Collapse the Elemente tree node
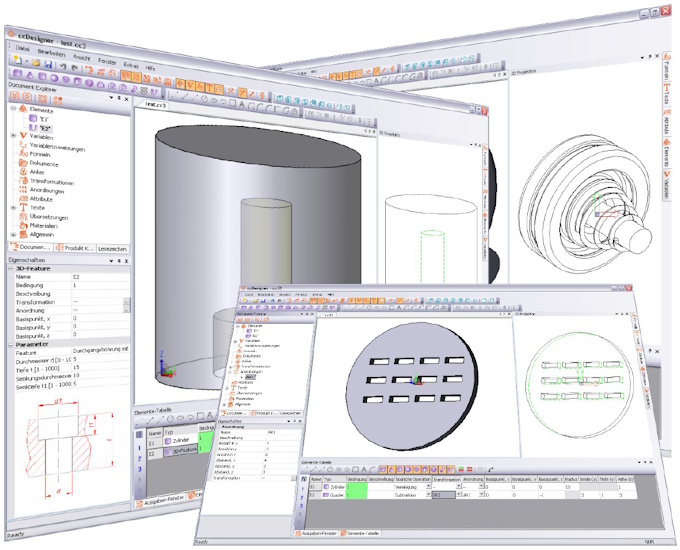The height and width of the screenshot is (550, 680). tap(12, 108)
